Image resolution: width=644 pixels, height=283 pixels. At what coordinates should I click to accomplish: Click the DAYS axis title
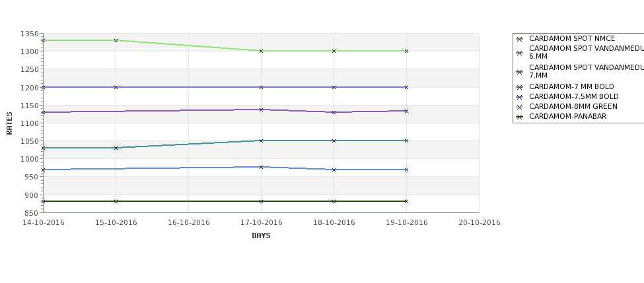(x=261, y=236)
